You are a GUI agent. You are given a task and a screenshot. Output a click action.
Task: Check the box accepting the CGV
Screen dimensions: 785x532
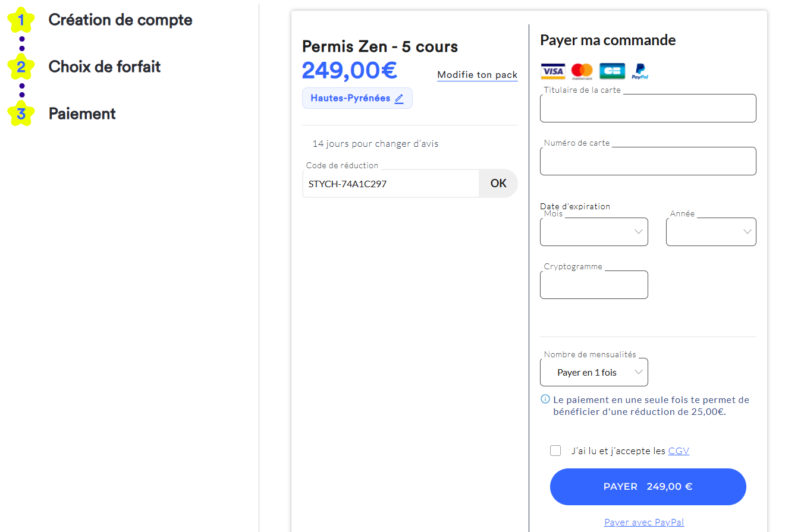tap(555, 451)
